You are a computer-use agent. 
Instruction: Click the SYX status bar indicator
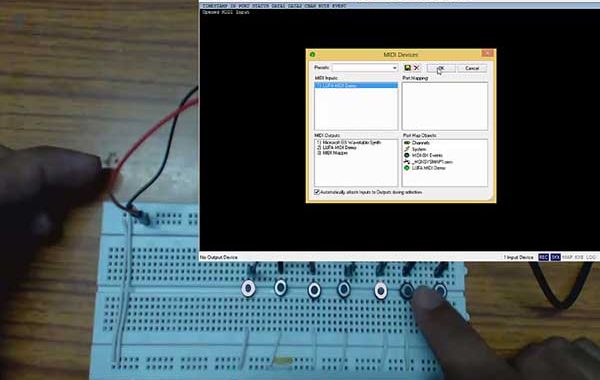click(555, 257)
